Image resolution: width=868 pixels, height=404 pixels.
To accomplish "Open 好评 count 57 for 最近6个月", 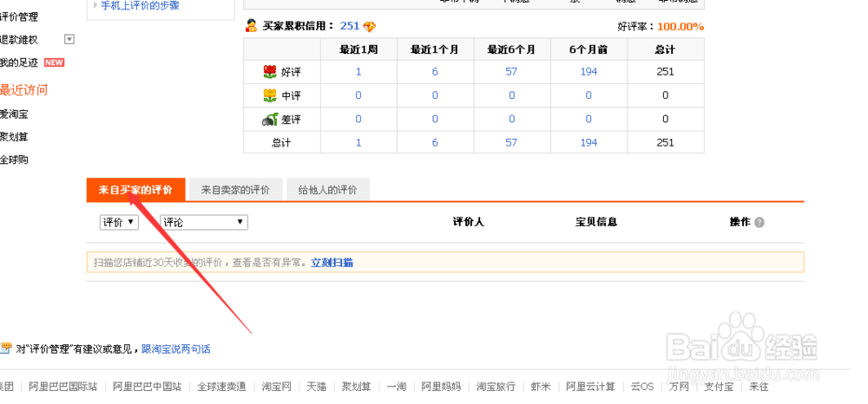I will (x=511, y=72).
